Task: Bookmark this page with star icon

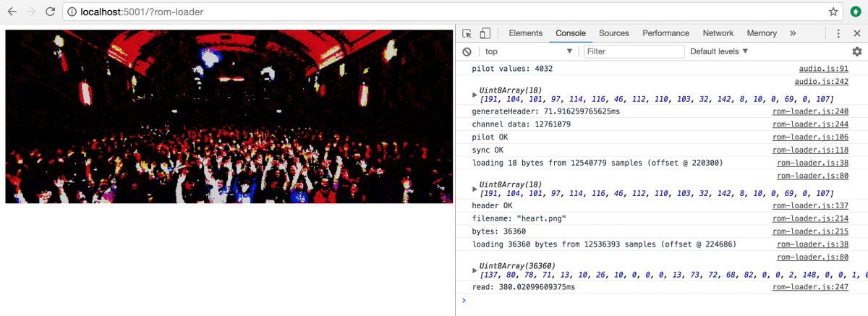Action: tap(833, 12)
